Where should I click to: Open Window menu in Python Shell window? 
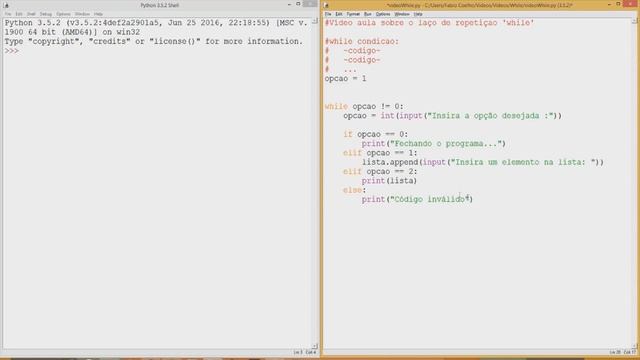point(82,14)
